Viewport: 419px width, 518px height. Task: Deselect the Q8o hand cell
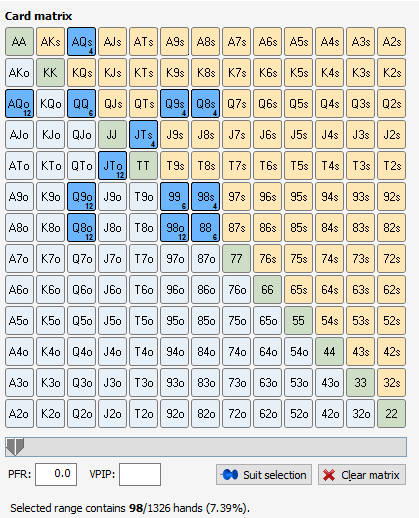pos(81,228)
